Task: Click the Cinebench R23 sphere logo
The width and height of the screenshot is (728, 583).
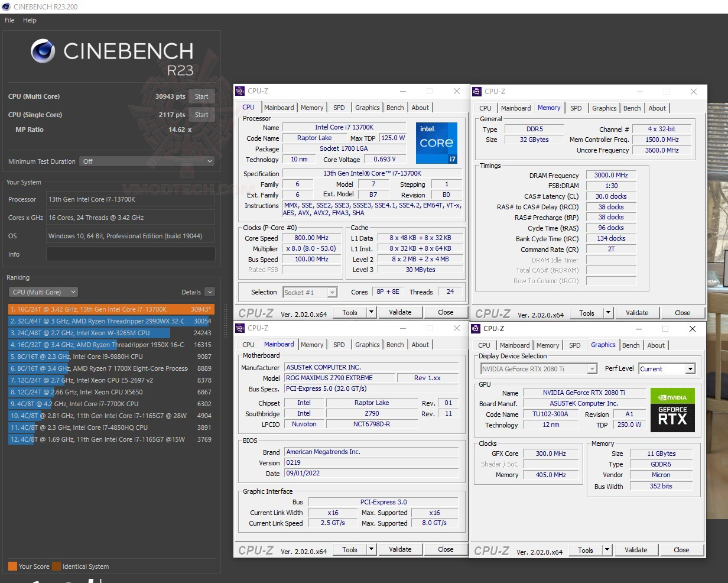Action: [x=43, y=51]
